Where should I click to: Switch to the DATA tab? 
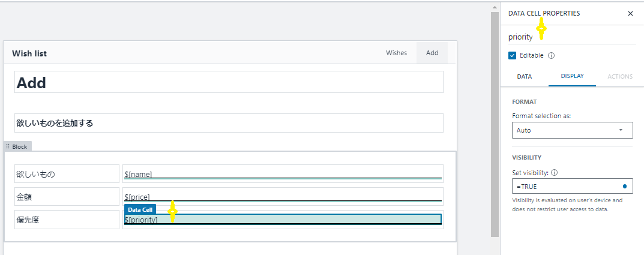(x=524, y=77)
